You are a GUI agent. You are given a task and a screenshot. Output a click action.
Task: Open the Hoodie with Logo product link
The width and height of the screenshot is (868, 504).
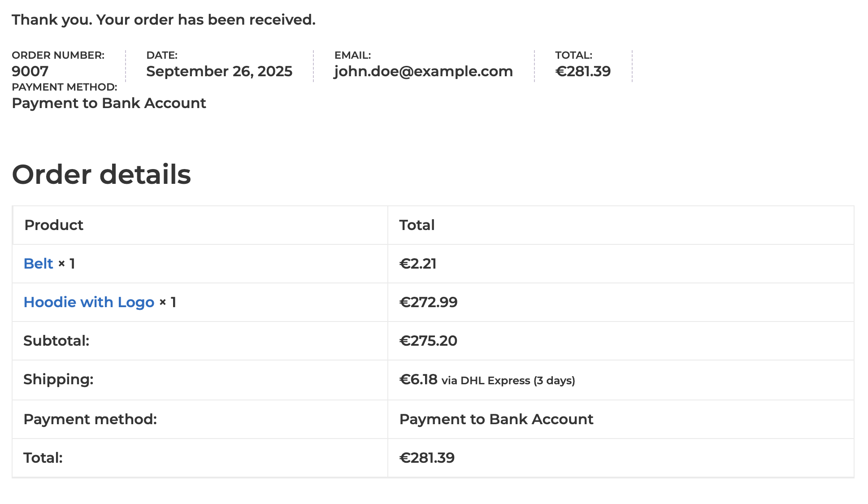point(89,302)
